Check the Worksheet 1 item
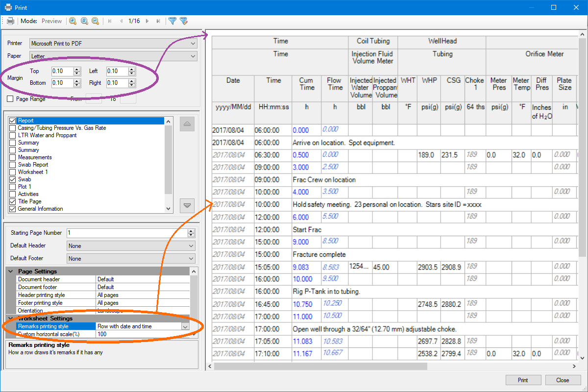 click(13, 172)
